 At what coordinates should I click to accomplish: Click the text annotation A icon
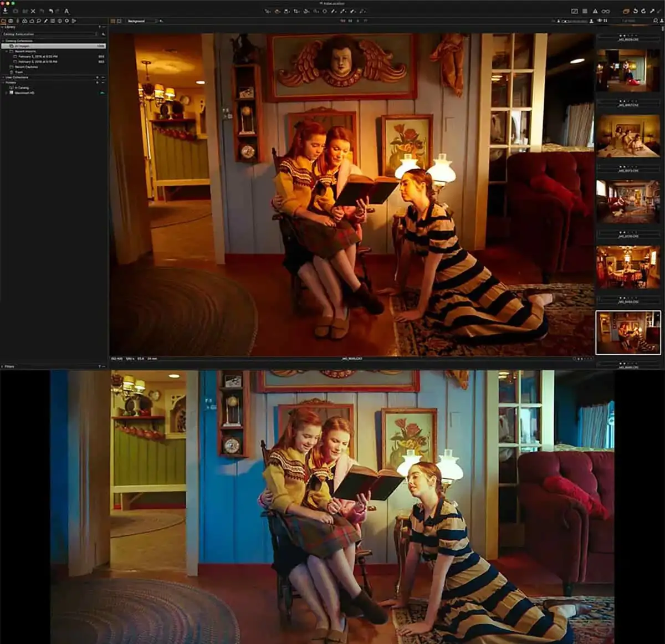pos(66,11)
